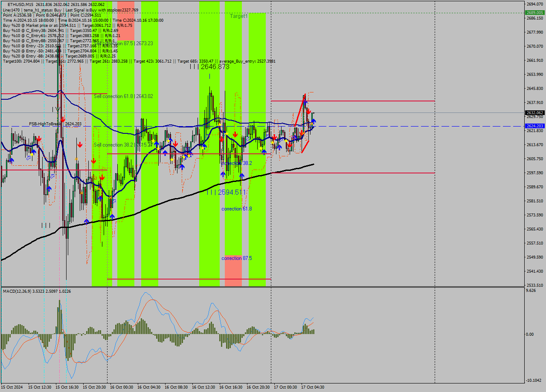Select the 'Buy %10 @ C_Entry88' line
This screenshot has width=546, height=392.
coord(58,40)
